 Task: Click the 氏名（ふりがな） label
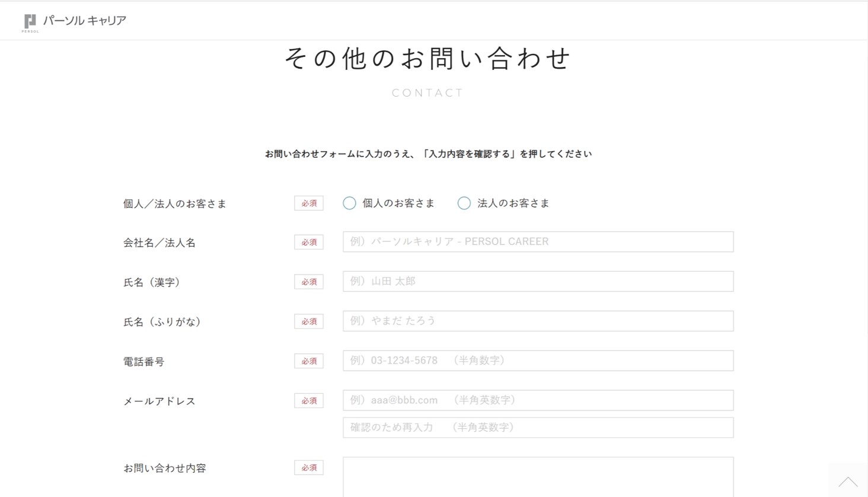tap(162, 321)
